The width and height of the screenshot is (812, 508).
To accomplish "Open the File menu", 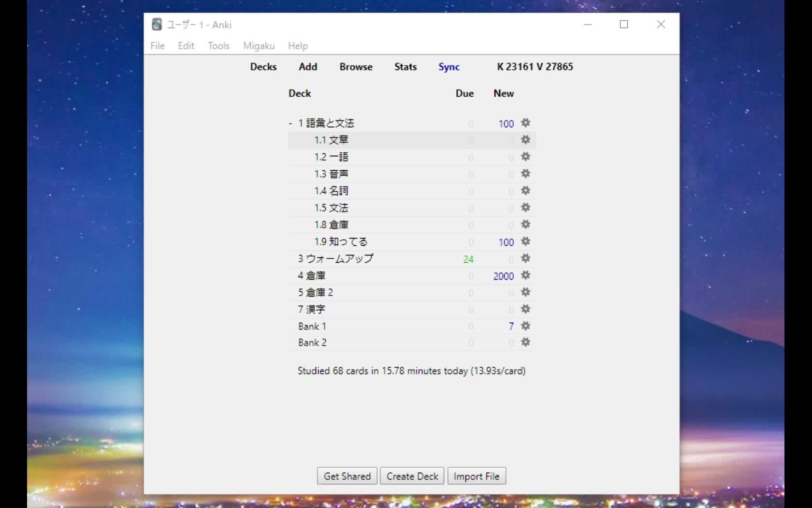I will [158, 45].
